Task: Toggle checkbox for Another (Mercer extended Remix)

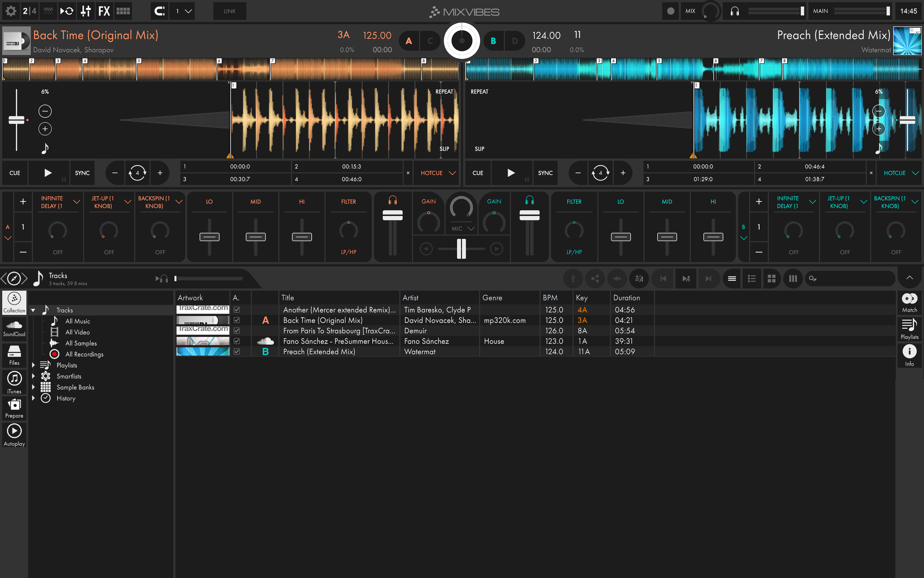Action: tap(237, 309)
